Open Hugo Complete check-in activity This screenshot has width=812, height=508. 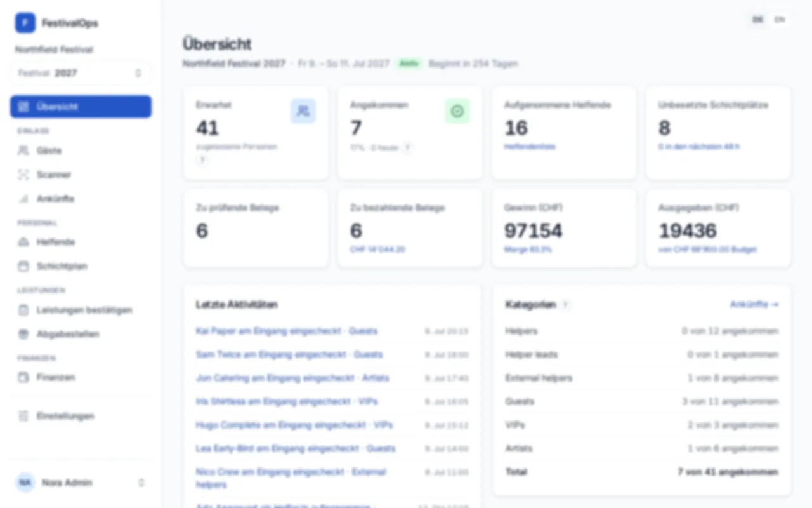point(294,425)
